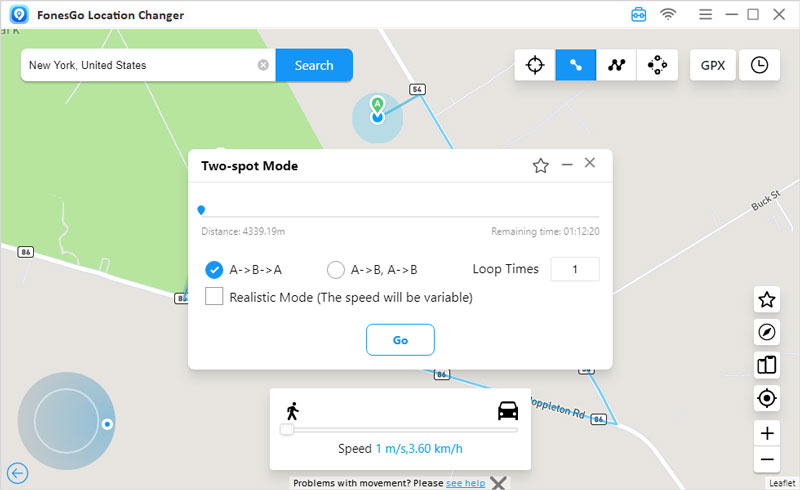This screenshot has height=490, width=800.
Task: Select the A->B->A loop option
Action: click(214, 269)
